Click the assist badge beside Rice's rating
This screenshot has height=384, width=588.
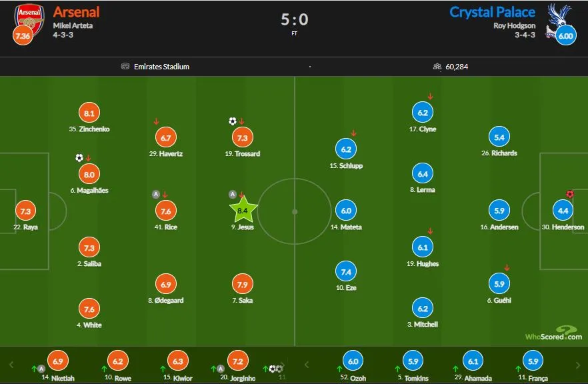pyautogui.click(x=156, y=195)
